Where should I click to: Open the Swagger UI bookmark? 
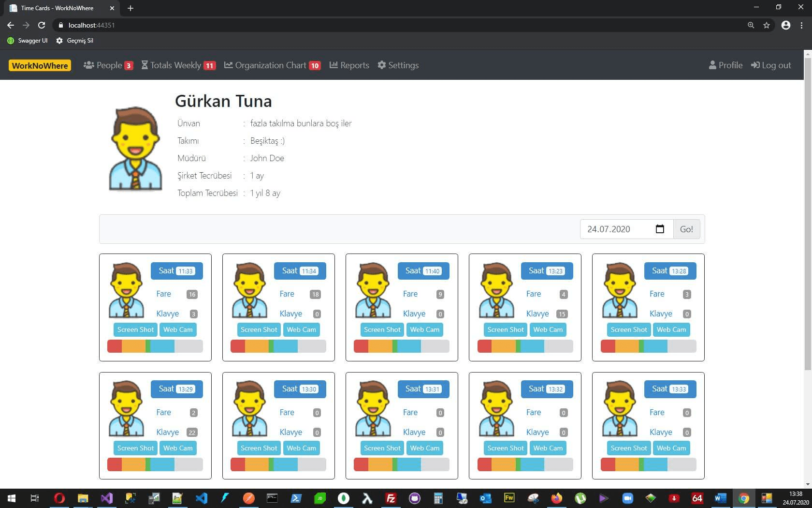pos(28,41)
